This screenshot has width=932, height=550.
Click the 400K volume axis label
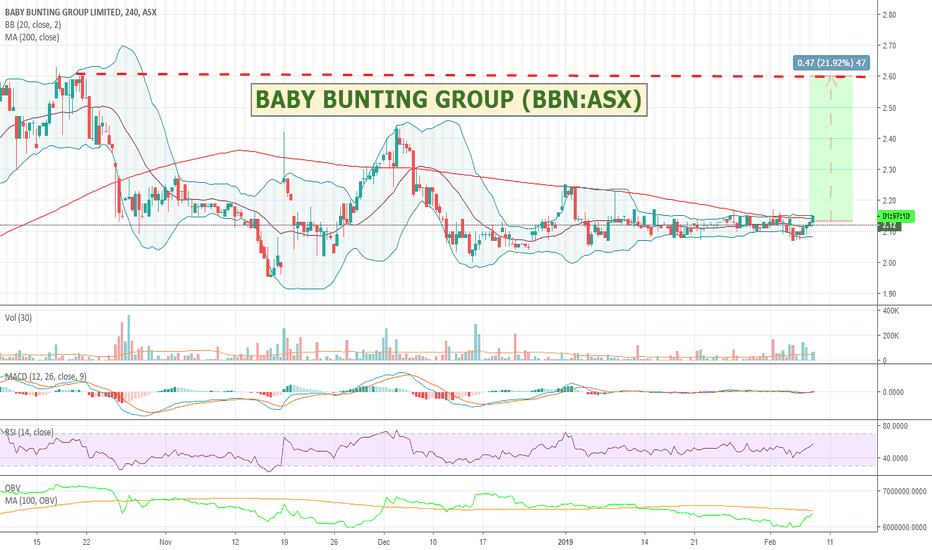[891, 311]
